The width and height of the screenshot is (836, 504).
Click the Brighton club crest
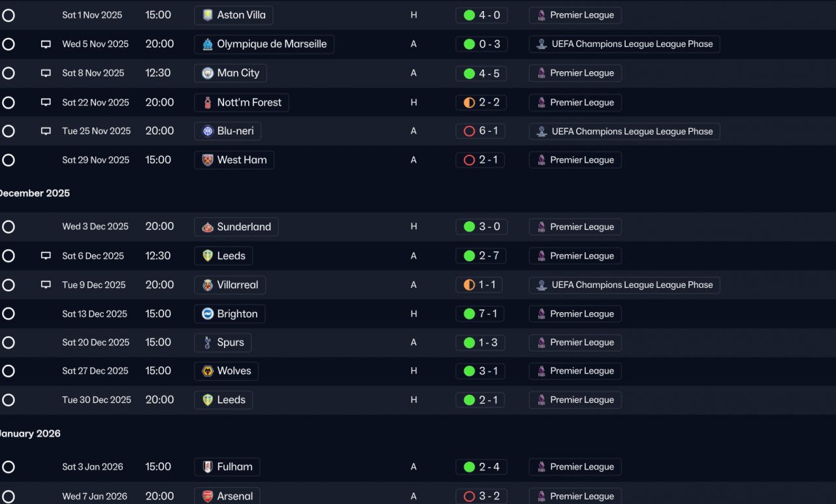(208, 314)
